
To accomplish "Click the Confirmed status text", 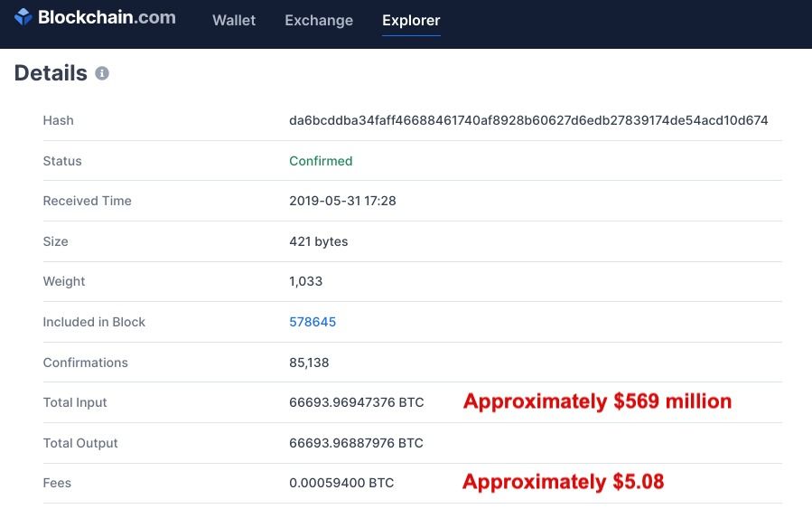I will [321, 161].
